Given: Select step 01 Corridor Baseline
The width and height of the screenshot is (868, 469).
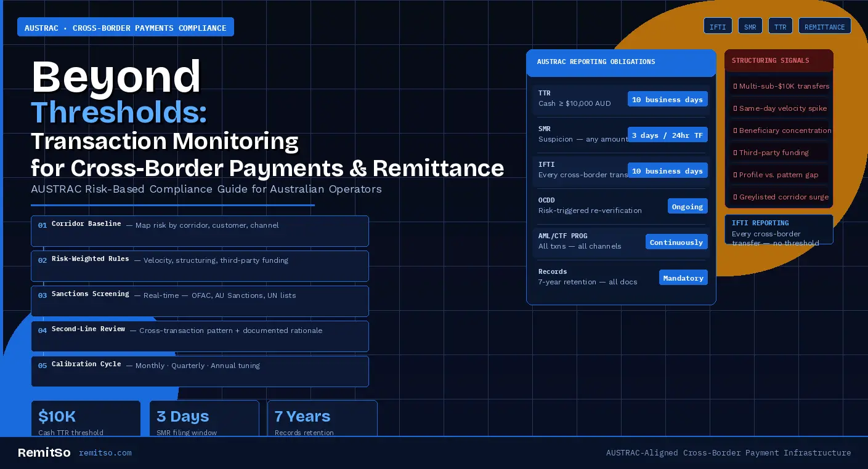Looking at the screenshot, I should click(x=200, y=231).
